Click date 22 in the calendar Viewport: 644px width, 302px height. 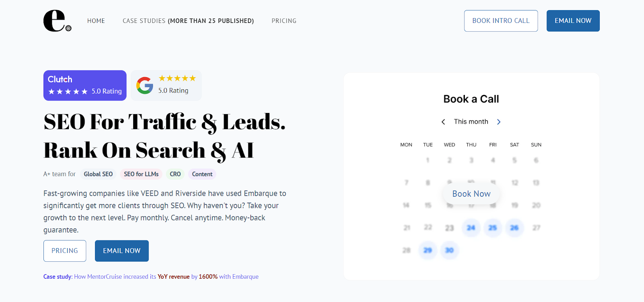(428, 228)
